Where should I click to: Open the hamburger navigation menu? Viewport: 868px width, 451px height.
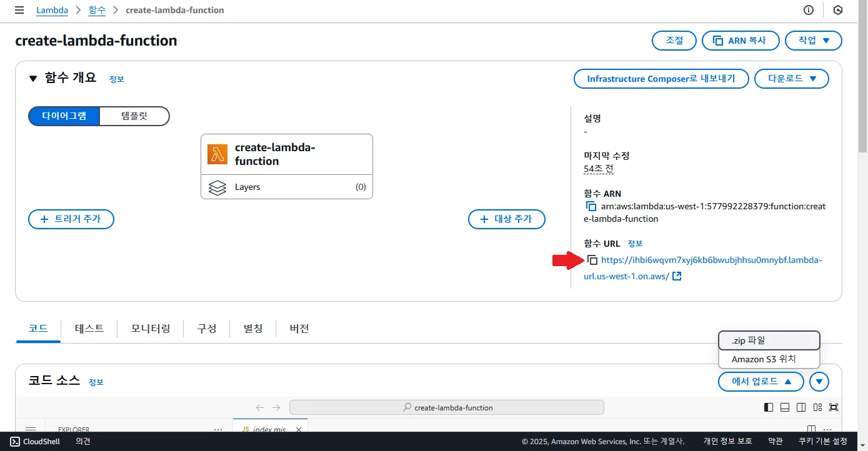tap(19, 10)
